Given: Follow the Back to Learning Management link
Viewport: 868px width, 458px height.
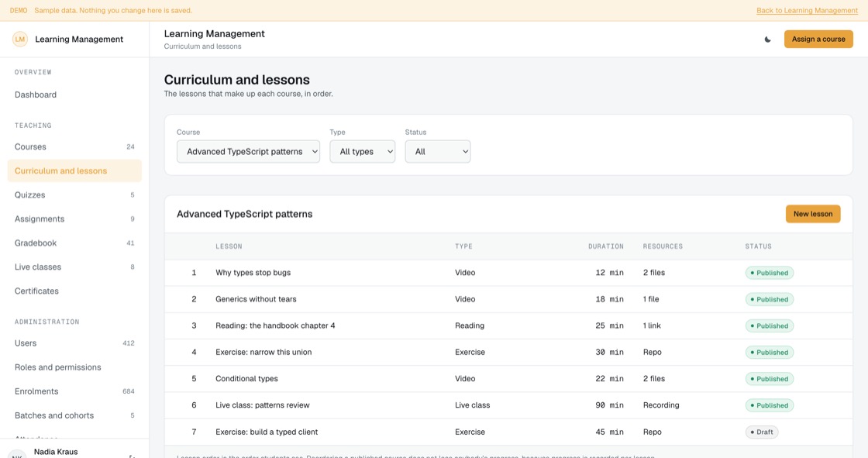Looking at the screenshot, I should (807, 11).
